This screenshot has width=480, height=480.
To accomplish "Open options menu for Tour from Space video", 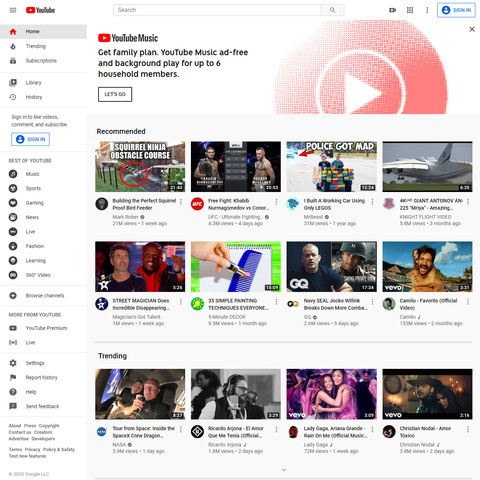I will tap(181, 429).
